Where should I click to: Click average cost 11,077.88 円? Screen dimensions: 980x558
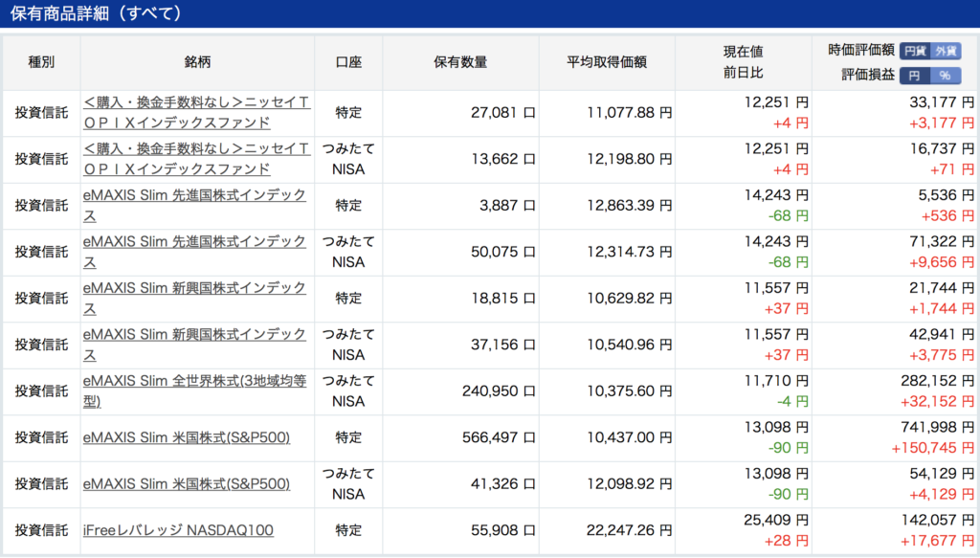pos(630,113)
